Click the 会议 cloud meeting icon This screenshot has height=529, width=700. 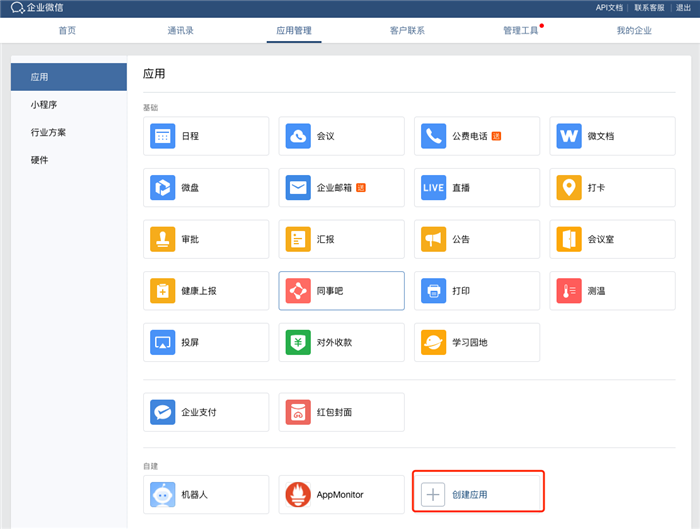(x=299, y=136)
